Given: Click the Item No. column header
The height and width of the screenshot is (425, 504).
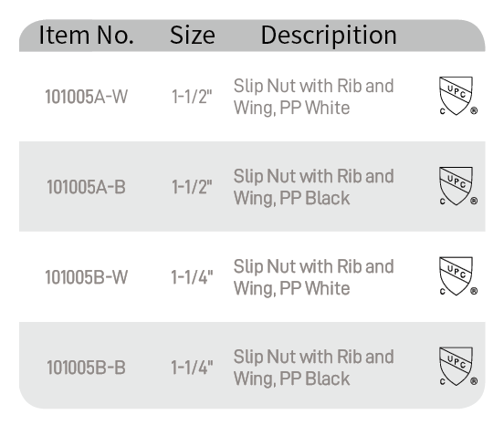Looking at the screenshot, I should coord(86,35).
